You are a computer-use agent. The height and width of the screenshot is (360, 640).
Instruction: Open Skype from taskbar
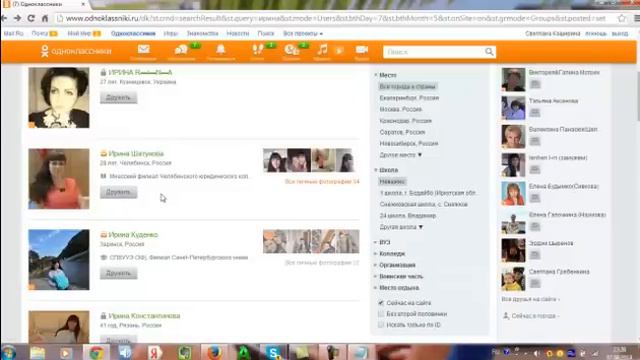point(273,352)
